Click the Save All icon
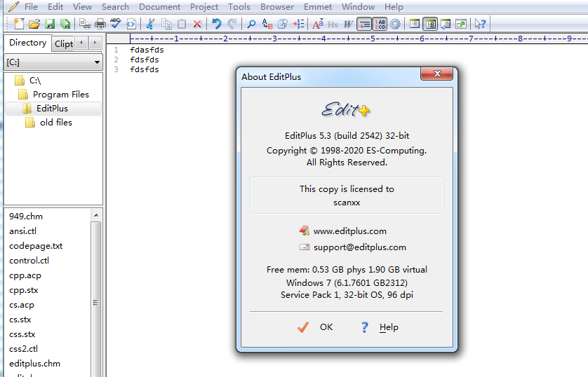This screenshot has width=588, height=377. click(x=65, y=24)
